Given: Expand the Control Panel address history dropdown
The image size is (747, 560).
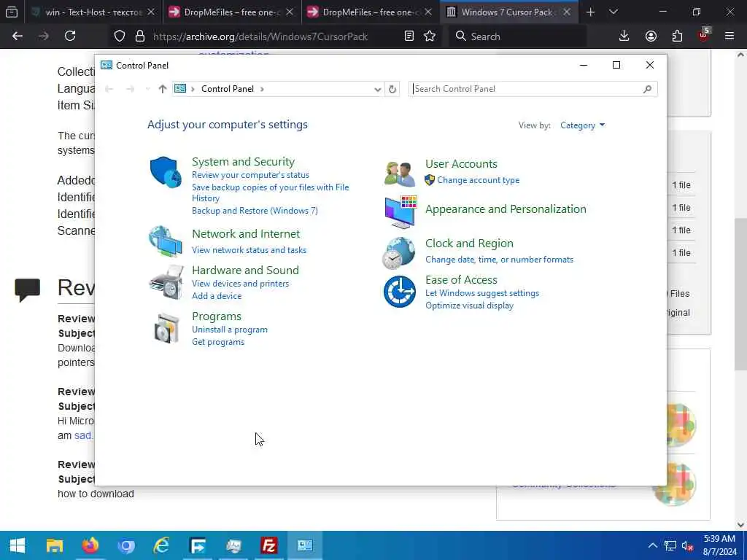Looking at the screenshot, I should click(x=377, y=89).
